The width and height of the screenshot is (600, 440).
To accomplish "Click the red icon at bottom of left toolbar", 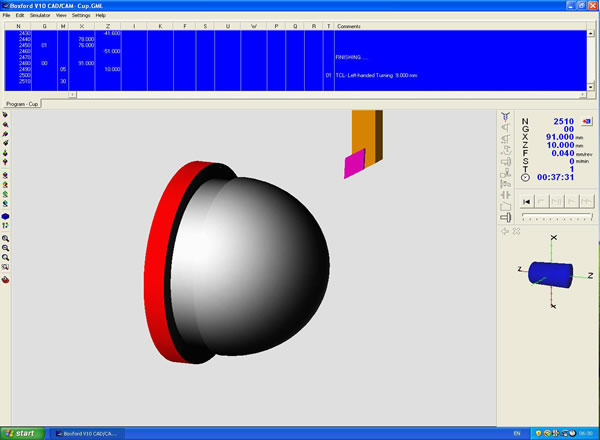I will tap(6, 280).
